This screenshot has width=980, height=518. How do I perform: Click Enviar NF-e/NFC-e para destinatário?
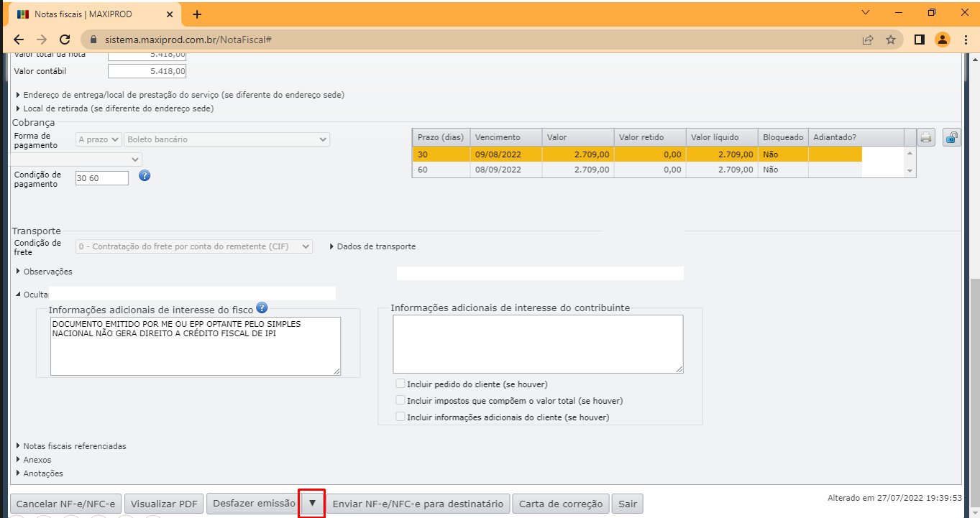click(418, 504)
